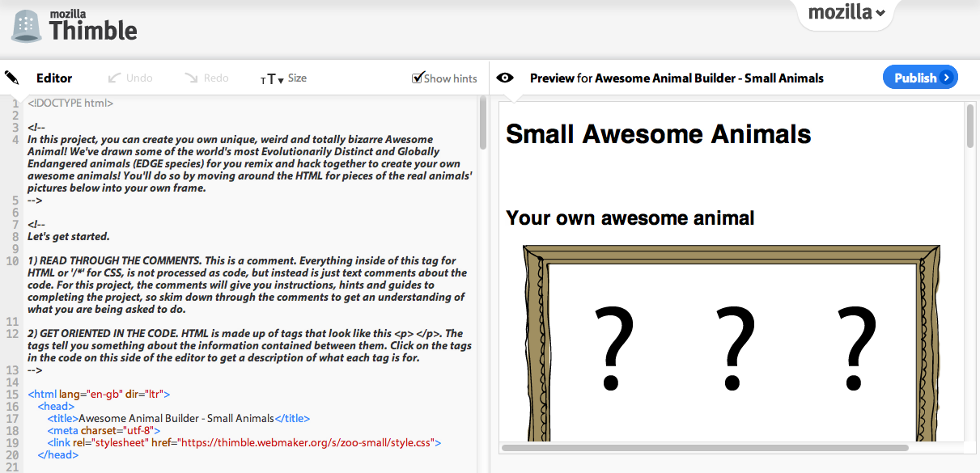Click the text Size (TT) icon
This screenshot has height=473, width=980.
[x=269, y=78]
